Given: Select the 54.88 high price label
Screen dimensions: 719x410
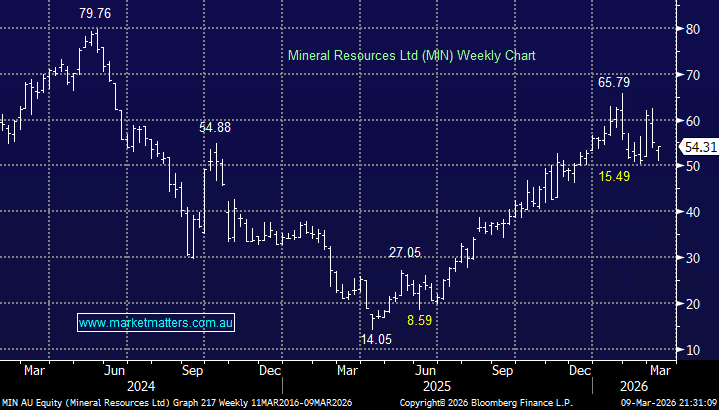Looking at the screenshot, I should tap(215, 127).
